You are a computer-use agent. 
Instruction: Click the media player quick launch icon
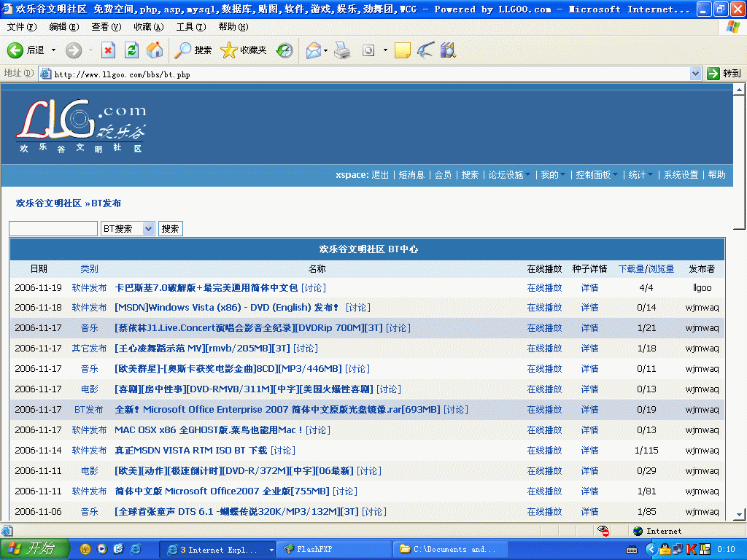(x=102, y=549)
